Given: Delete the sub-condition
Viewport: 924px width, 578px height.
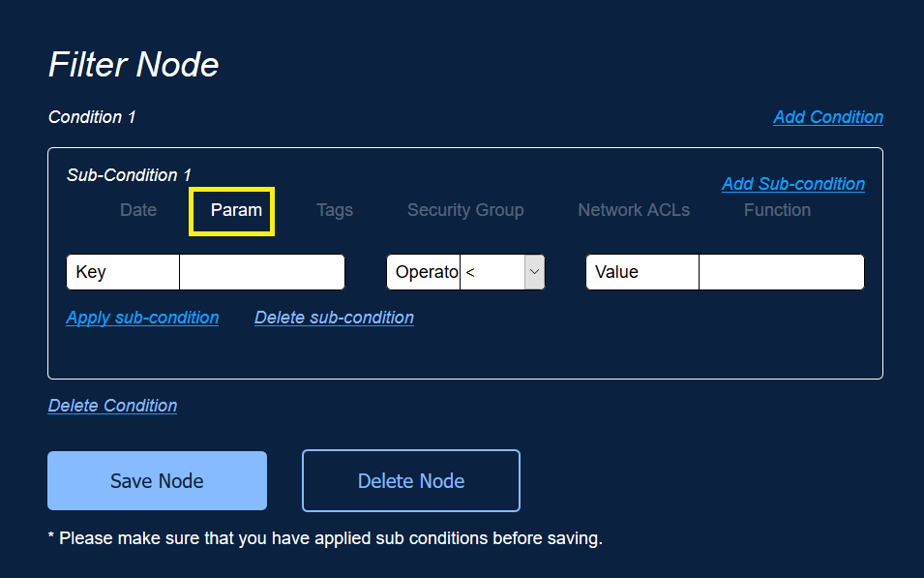Looking at the screenshot, I should 334,318.
